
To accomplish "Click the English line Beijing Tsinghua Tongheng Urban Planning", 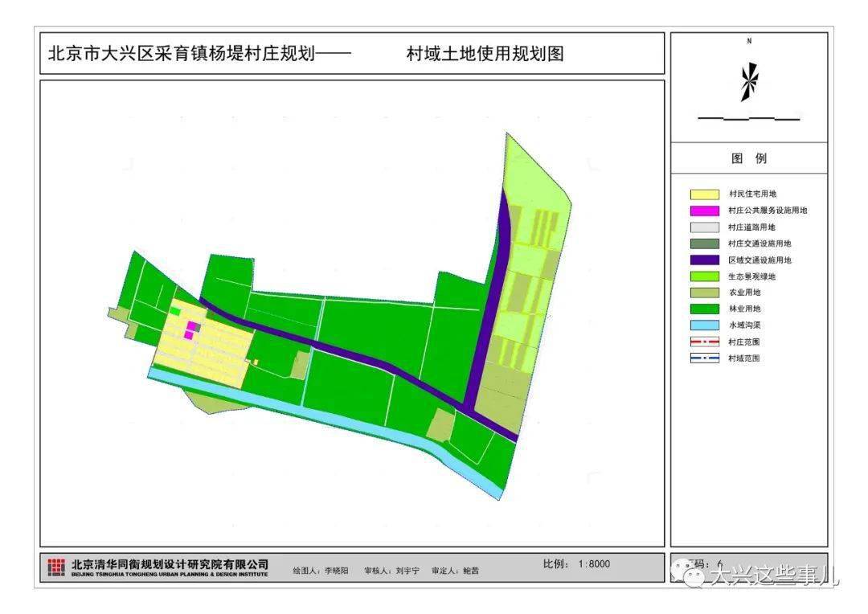I will pyautogui.click(x=170, y=575).
